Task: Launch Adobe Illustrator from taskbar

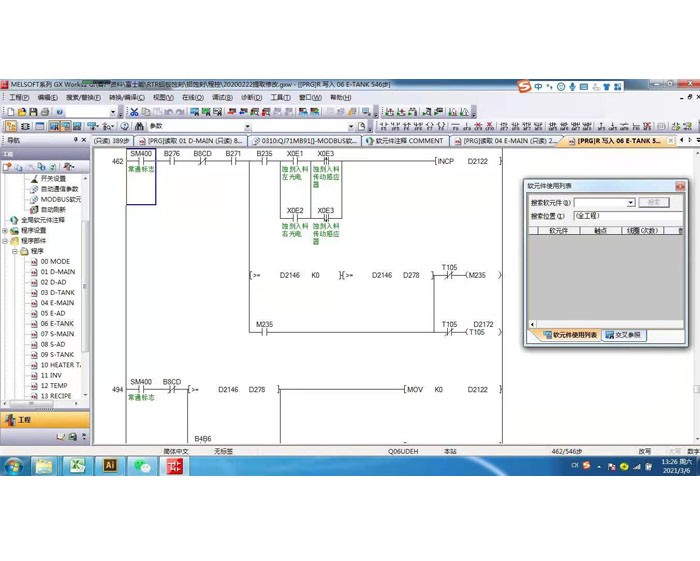Action: tap(110, 466)
